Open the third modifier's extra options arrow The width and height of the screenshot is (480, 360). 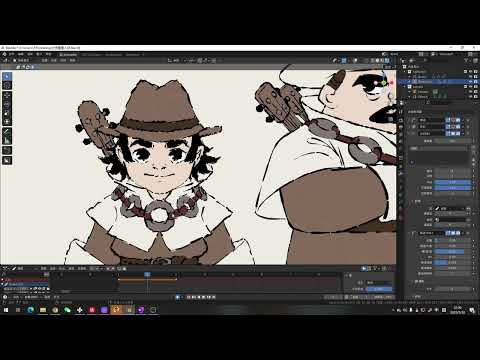[463, 133]
